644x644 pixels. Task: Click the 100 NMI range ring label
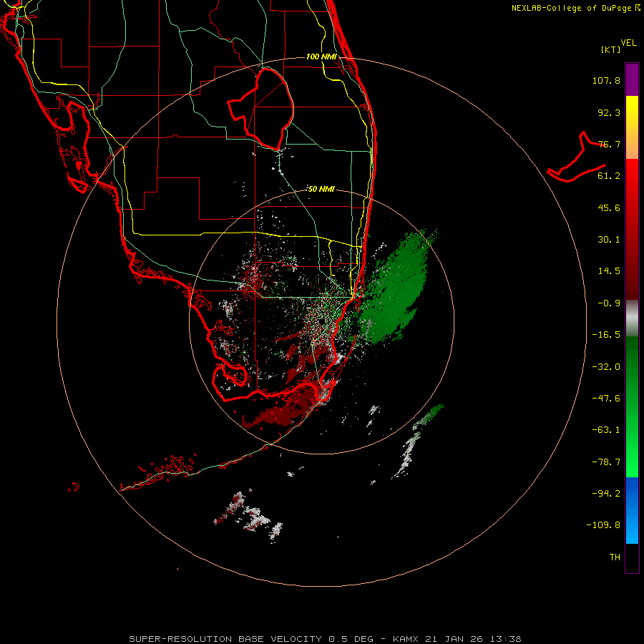click(321, 57)
